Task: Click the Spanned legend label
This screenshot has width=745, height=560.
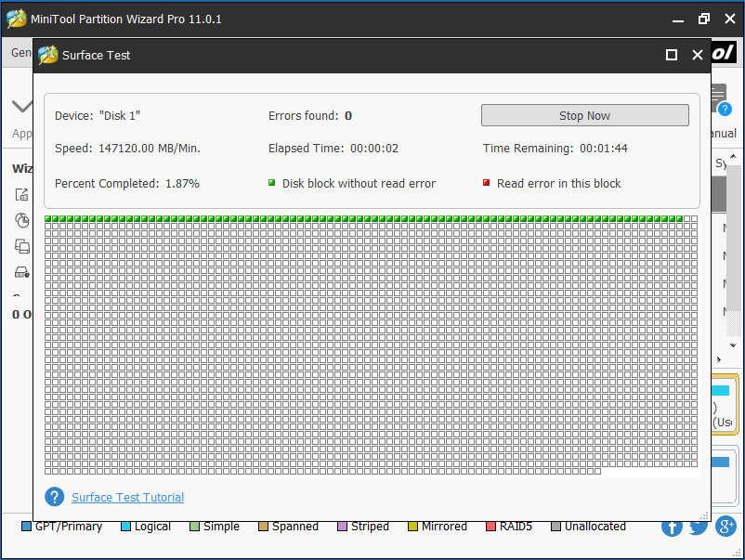Action: [295, 527]
